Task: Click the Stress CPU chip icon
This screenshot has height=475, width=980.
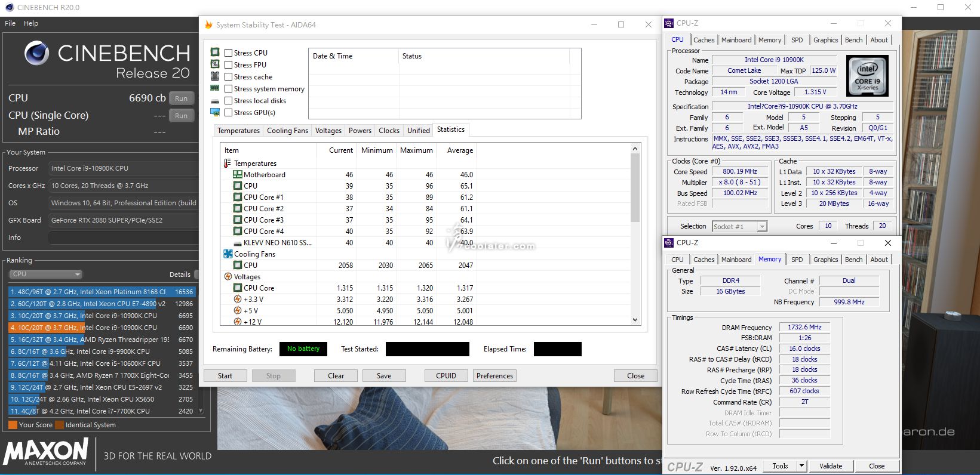Action: pos(215,53)
